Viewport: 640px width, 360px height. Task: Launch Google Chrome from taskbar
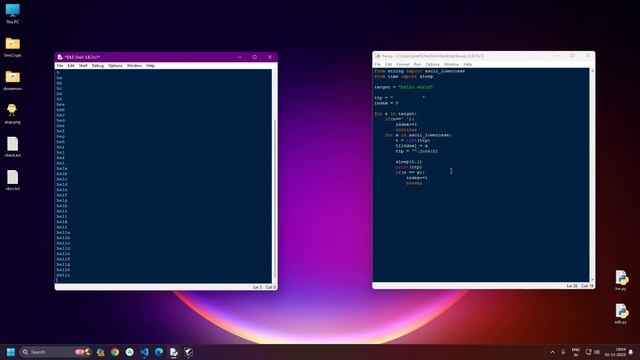(x=115, y=352)
